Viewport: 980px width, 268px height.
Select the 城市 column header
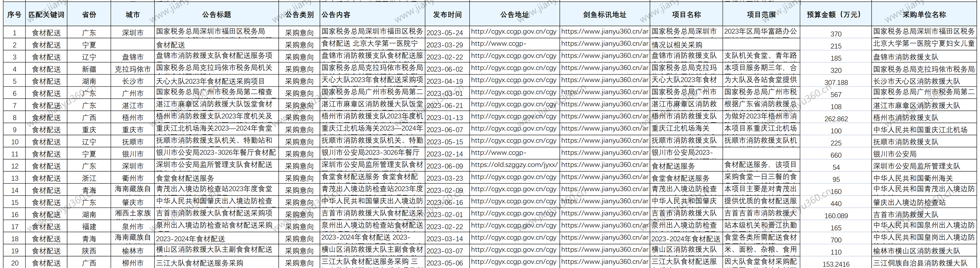point(133,14)
